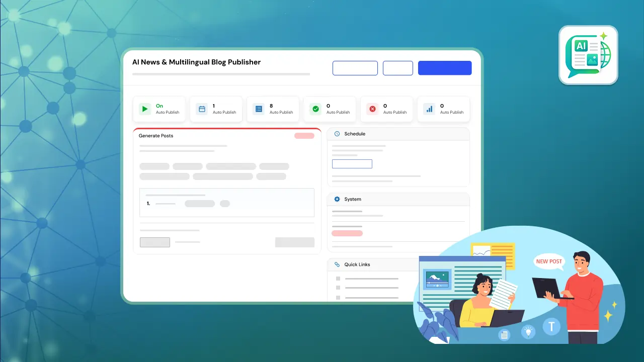Click the narrow outlined button in the header
Image resolution: width=644 pixels, height=362 pixels.
[398, 68]
